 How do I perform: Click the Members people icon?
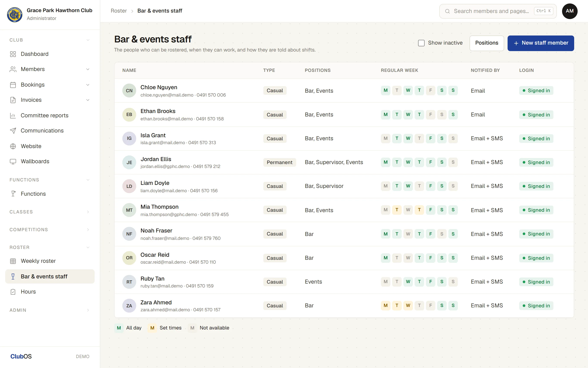[13, 69]
